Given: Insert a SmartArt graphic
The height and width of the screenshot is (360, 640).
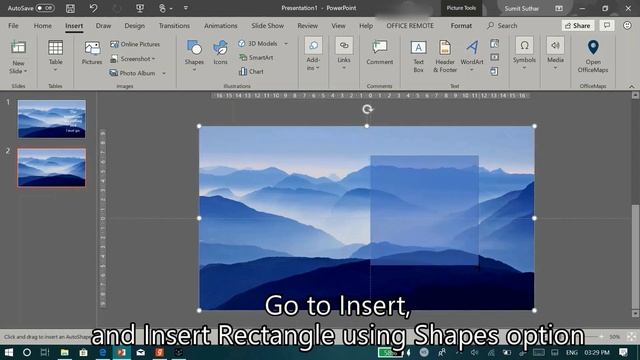Looking at the screenshot, I should tap(256, 58).
